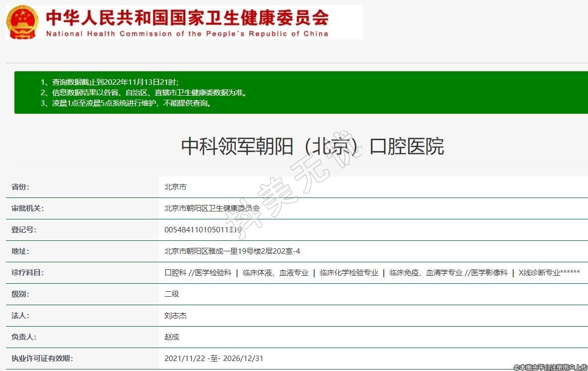Click the registration number 005484110105011319

203,230
